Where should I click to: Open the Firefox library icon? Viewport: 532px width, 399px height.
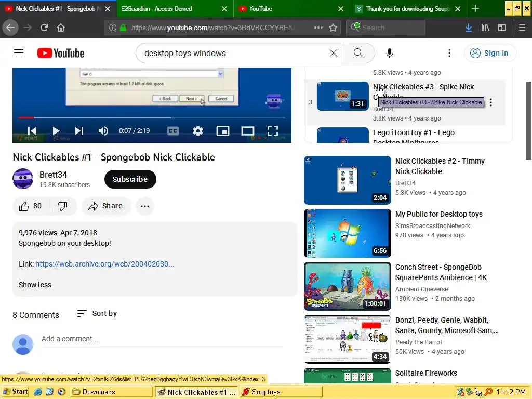(485, 28)
